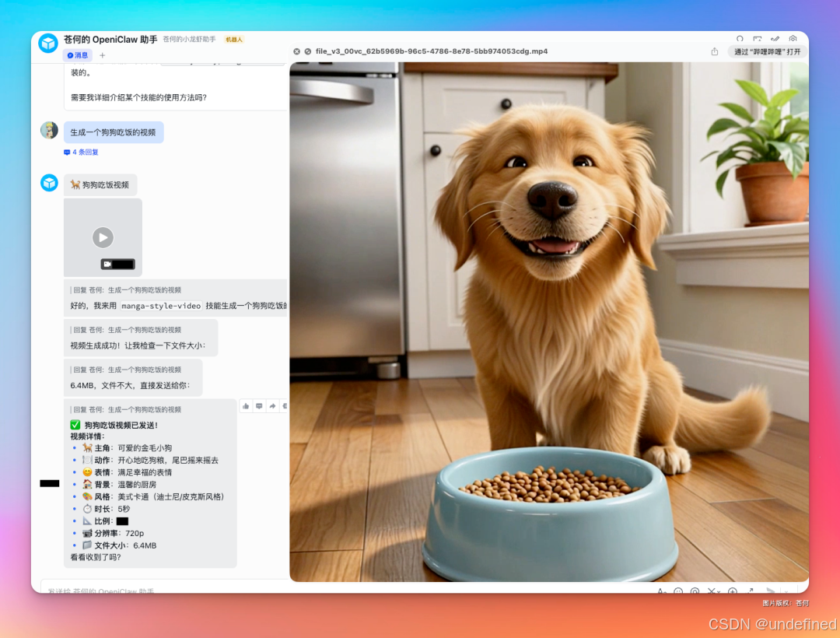
Task: Click the manga-style-video code tag
Action: 161,306
